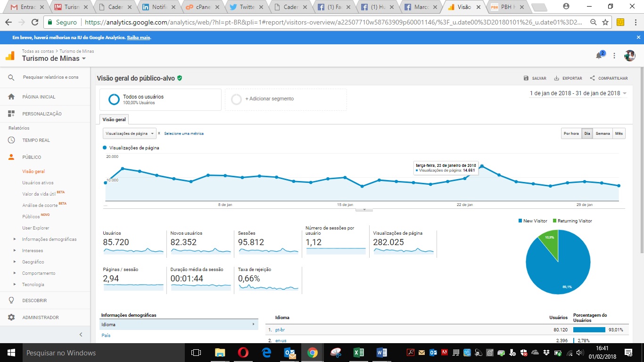This screenshot has width=644, height=362.
Task: Open Excel from the Windows taskbar
Action: [x=359, y=353]
